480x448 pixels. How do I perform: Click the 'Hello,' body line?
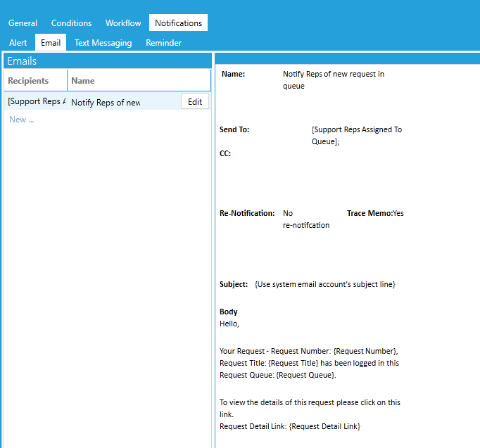pyautogui.click(x=229, y=324)
